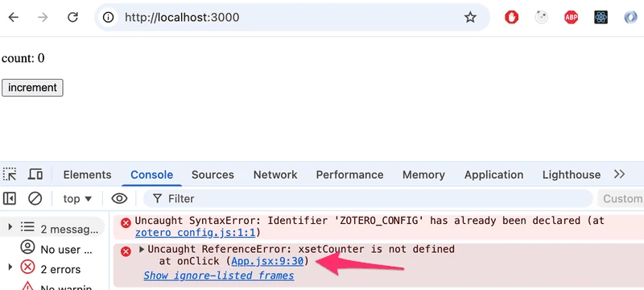Toggle the console sidebar panel icon

point(10,199)
